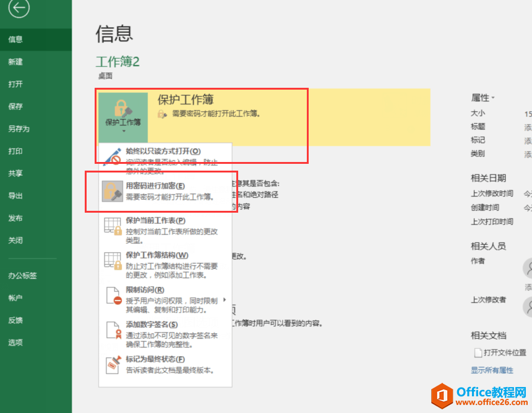This screenshot has height=413, width=532.
Task: Select 导出 in the sidebar
Action: click(x=15, y=195)
